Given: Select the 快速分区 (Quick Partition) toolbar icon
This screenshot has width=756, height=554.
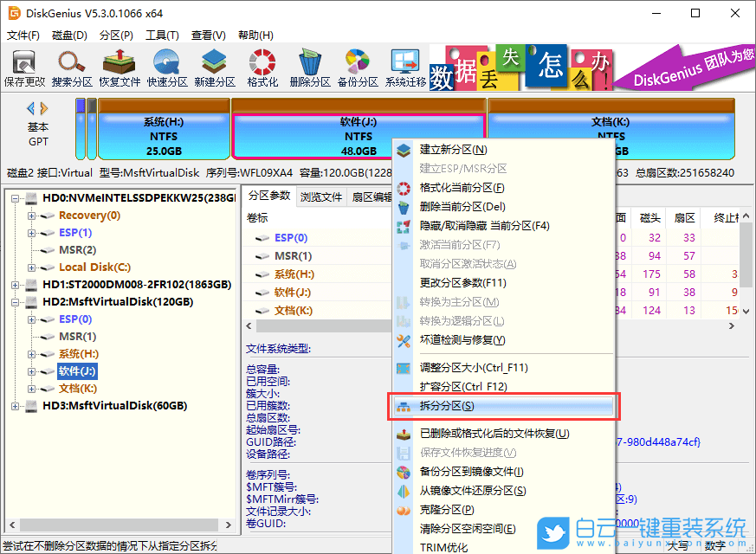Looking at the screenshot, I should [x=167, y=67].
